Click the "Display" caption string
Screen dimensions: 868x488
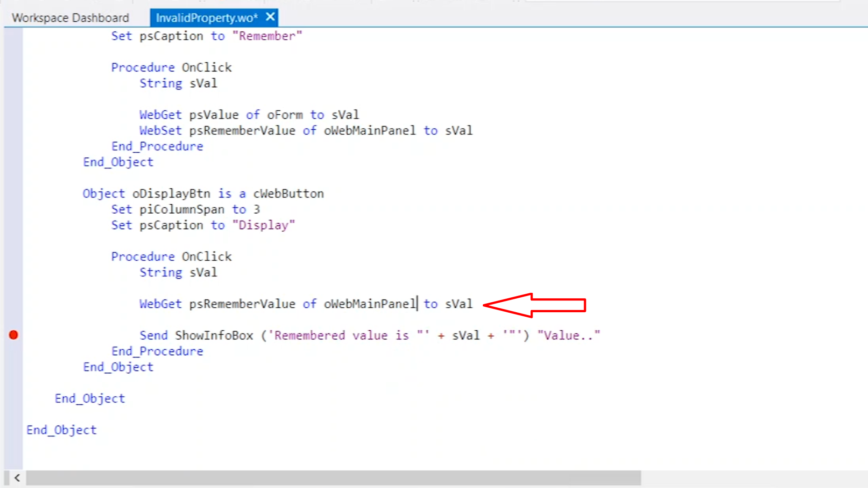tap(263, 225)
